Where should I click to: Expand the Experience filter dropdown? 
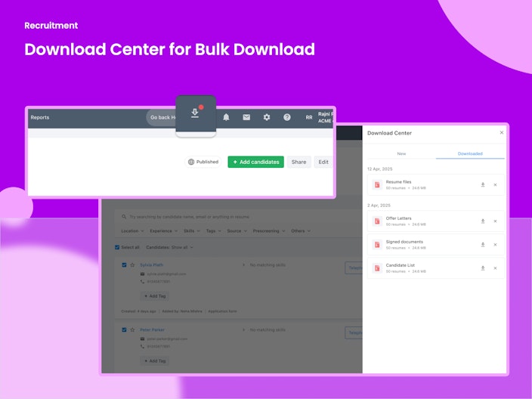(x=163, y=230)
